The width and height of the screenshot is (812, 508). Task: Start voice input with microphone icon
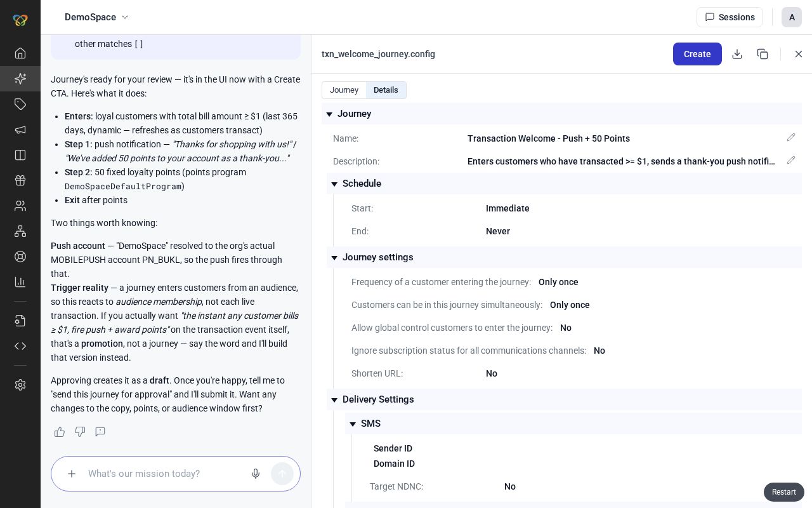coord(256,474)
